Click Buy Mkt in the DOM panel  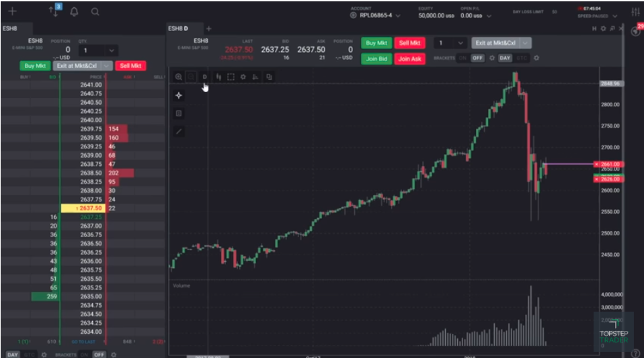click(35, 66)
